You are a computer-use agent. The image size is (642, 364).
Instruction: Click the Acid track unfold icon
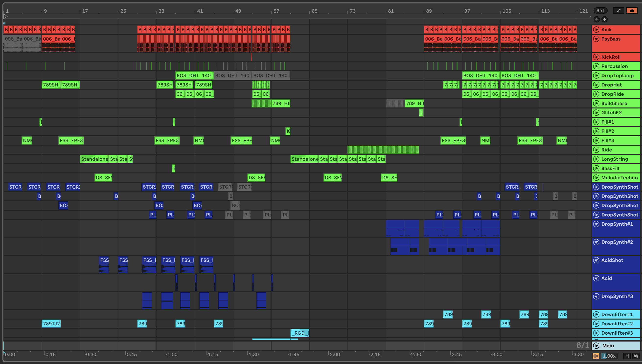596,278
